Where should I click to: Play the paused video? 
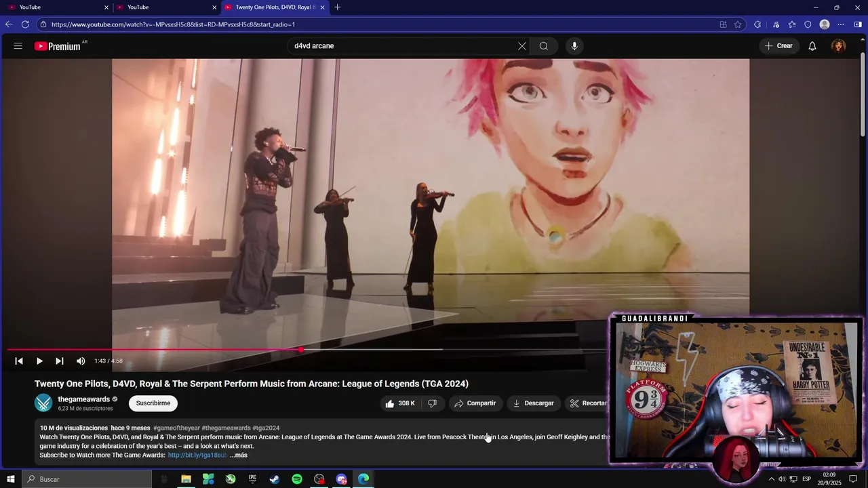(x=39, y=361)
